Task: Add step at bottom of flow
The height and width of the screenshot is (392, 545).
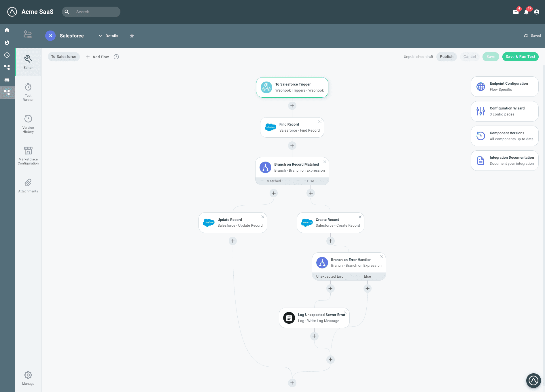Action: coord(292,383)
